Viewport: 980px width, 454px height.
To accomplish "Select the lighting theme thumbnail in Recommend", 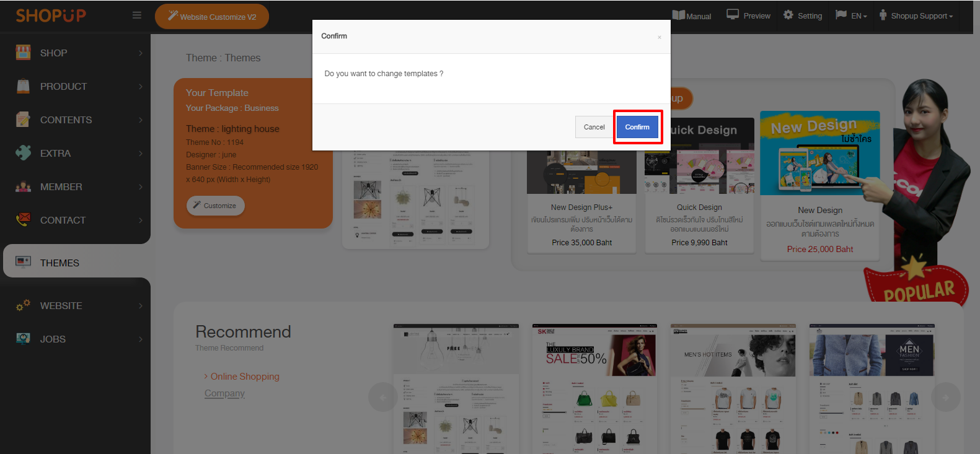I will (456, 388).
